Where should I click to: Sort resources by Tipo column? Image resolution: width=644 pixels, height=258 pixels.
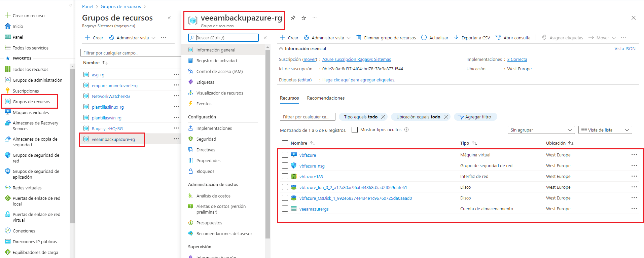[469, 143]
